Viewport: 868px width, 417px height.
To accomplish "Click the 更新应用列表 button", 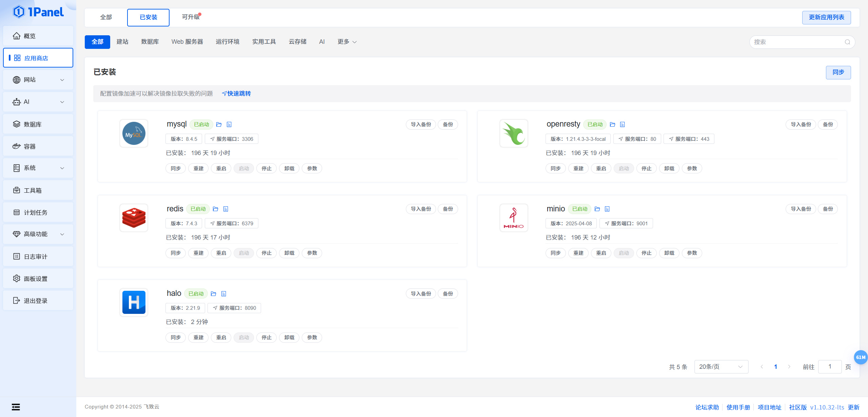I will pos(826,17).
